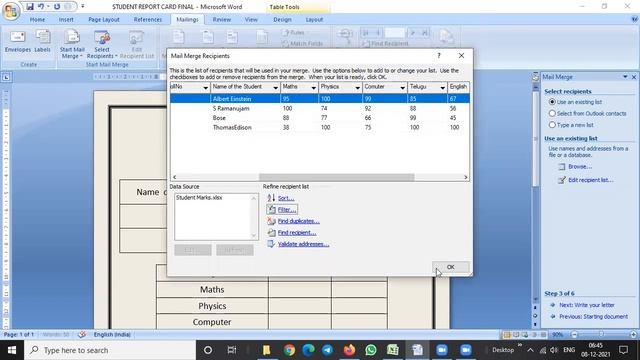Click the Previous step arrow icon
The height and width of the screenshot is (360, 640).
[553, 316]
